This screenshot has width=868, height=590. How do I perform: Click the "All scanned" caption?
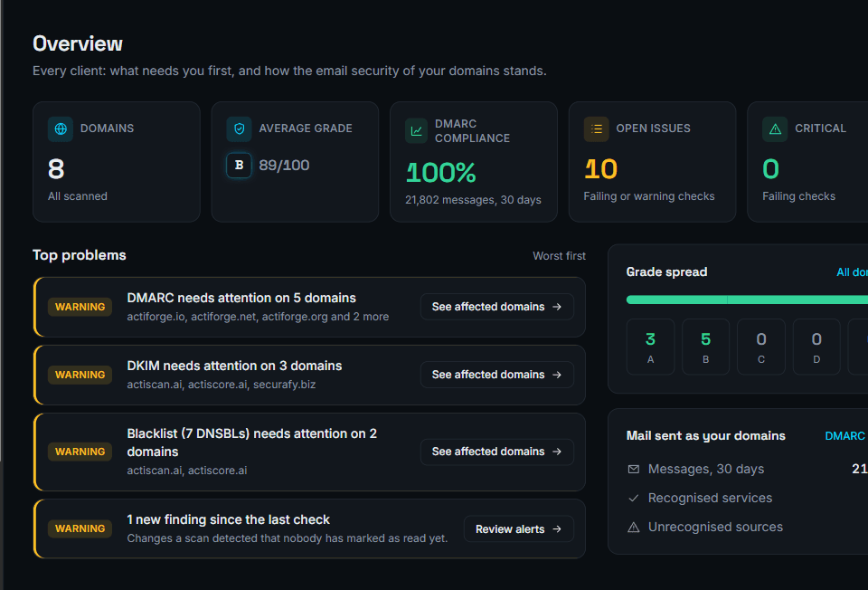(x=78, y=196)
